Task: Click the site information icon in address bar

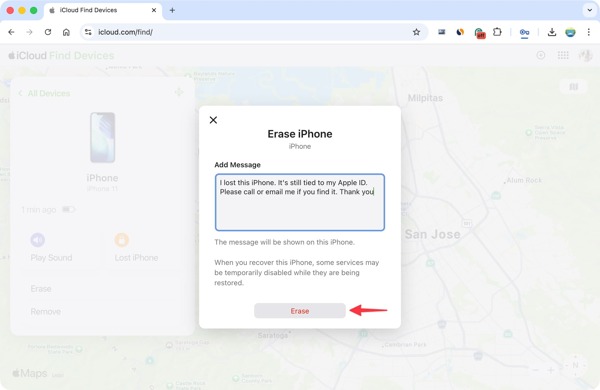Action: (x=88, y=32)
